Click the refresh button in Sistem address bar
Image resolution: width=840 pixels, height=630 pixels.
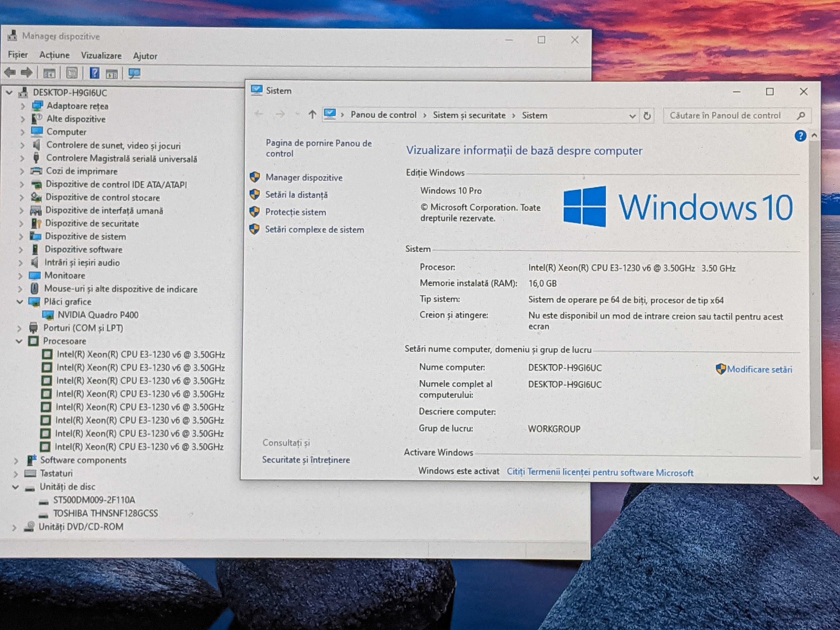(647, 115)
